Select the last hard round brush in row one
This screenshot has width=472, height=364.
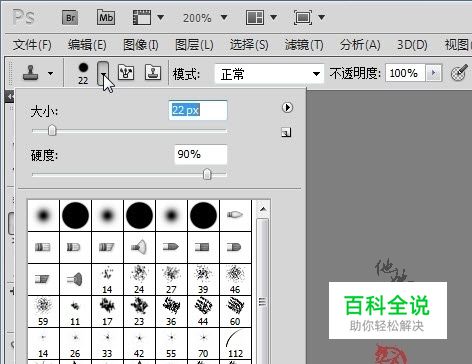(x=203, y=215)
